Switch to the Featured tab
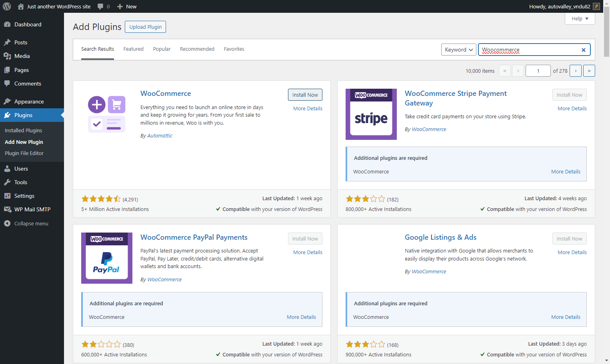Viewport: 610px width, 364px height. click(x=133, y=49)
